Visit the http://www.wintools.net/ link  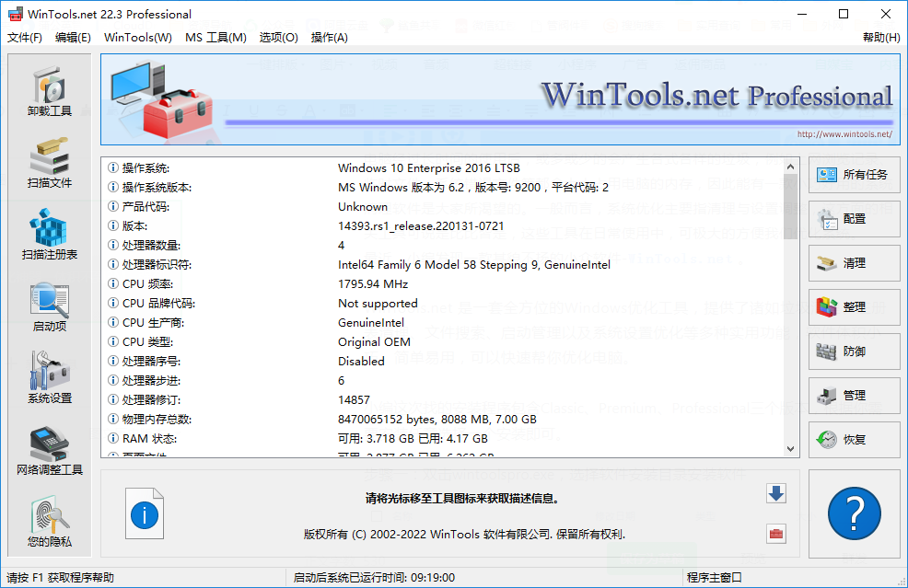pyautogui.click(x=844, y=134)
